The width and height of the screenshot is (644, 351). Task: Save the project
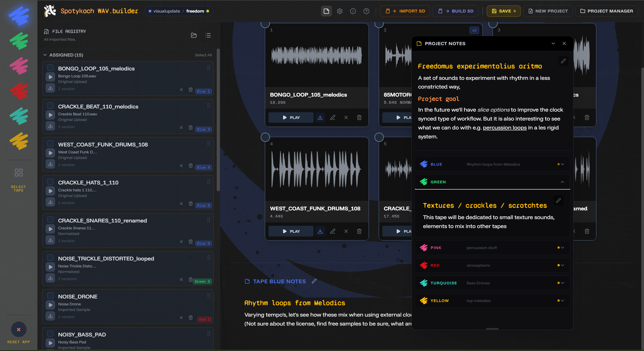(504, 11)
